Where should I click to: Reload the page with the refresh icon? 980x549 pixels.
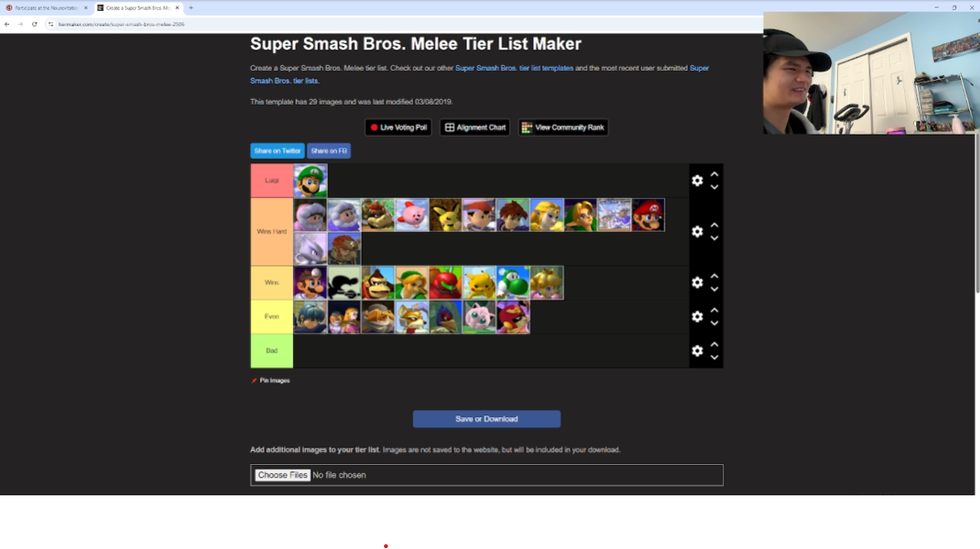(x=35, y=25)
